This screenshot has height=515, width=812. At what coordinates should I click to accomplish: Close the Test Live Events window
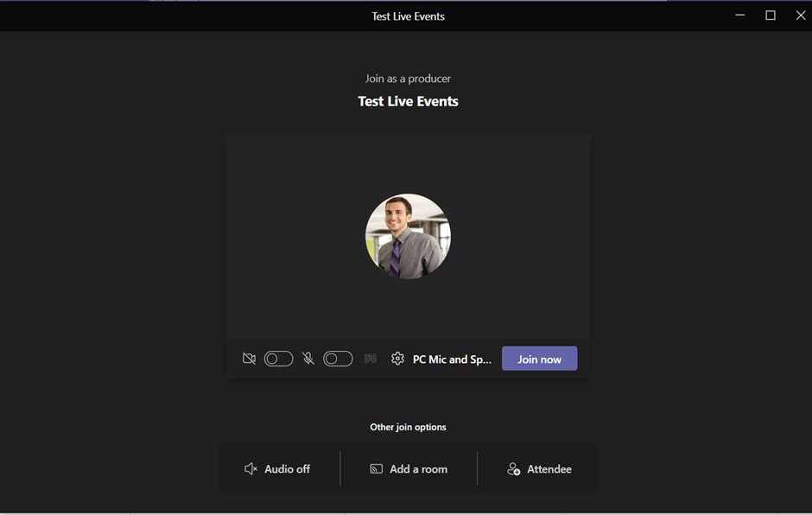[x=800, y=16]
